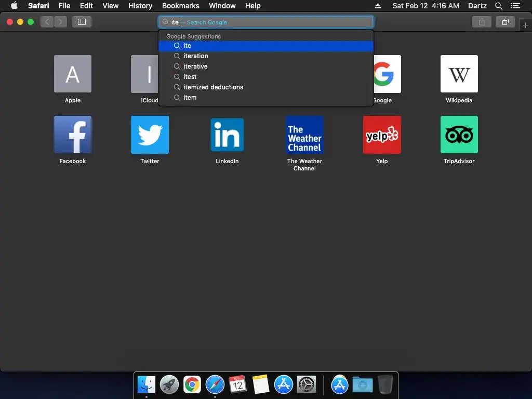The height and width of the screenshot is (399, 532).
Task: Open the Safari menu
Action: [x=38, y=6]
